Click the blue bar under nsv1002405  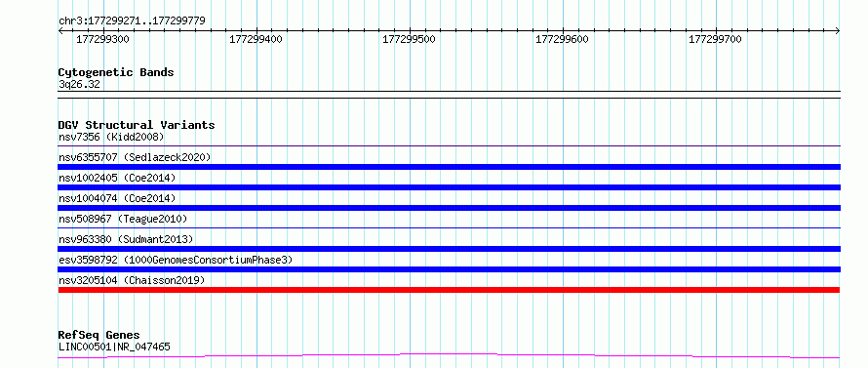pos(449,187)
